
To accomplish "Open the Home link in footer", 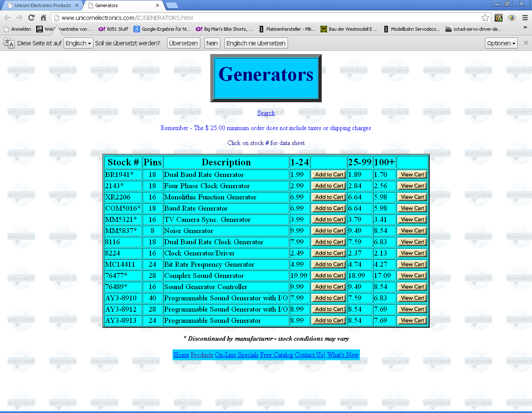I will (181, 355).
